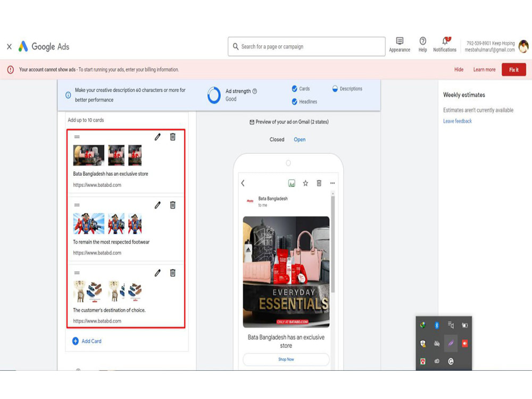Click the Add Card button

[x=87, y=341]
